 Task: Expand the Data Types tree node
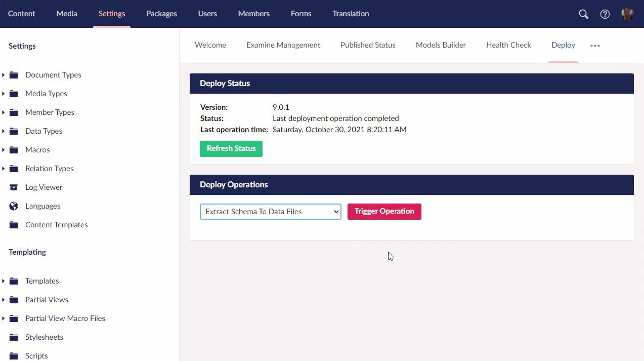coord(3,131)
